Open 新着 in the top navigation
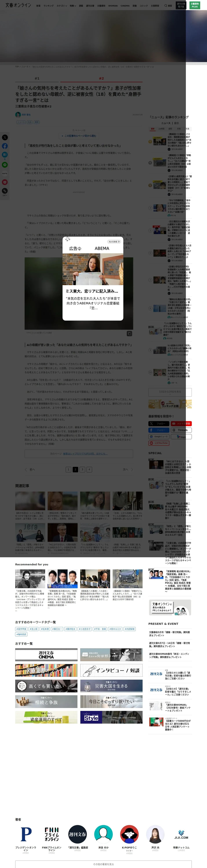The width and height of the screenshot is (207, 868). 39,6
